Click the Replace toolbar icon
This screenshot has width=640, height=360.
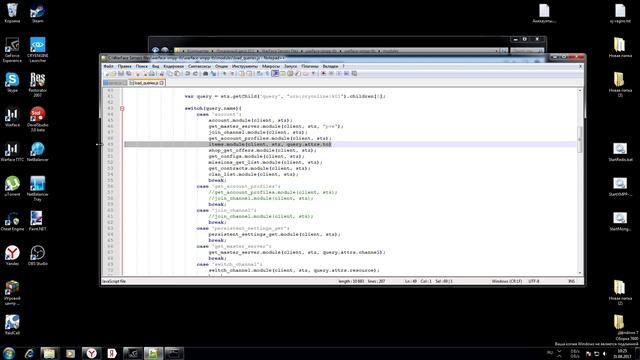coord(213,74)
